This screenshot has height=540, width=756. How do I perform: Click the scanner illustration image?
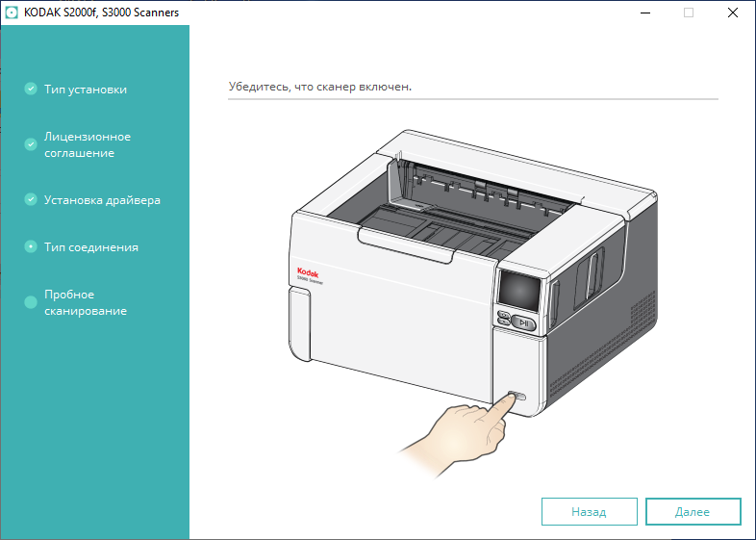click(472, 304)
